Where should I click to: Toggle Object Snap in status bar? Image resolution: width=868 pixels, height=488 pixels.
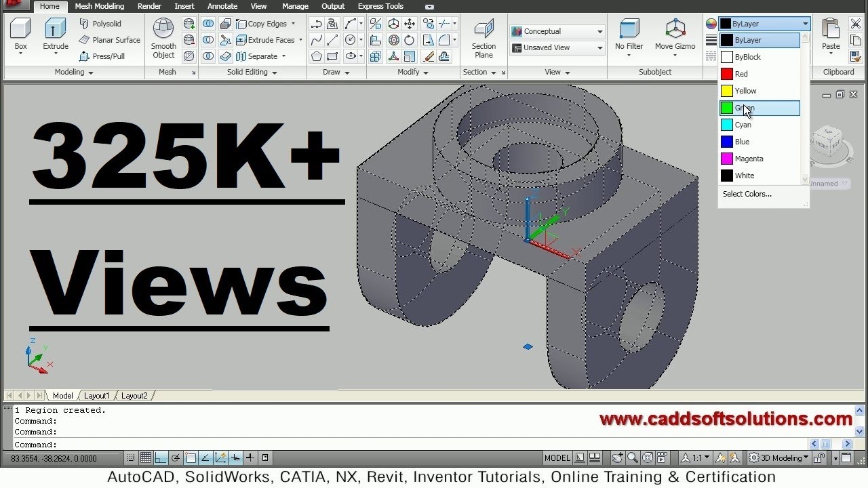coord(191,458)
